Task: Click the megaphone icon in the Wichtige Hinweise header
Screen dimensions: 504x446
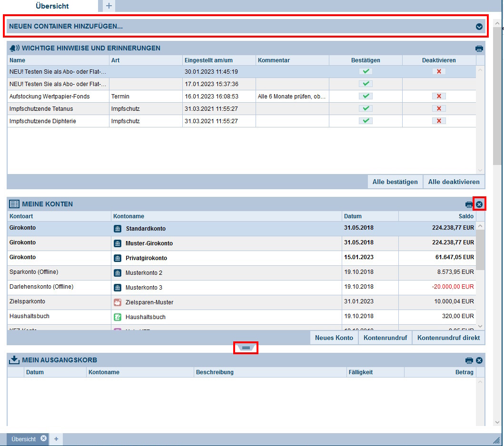Action: click(14, 48)
